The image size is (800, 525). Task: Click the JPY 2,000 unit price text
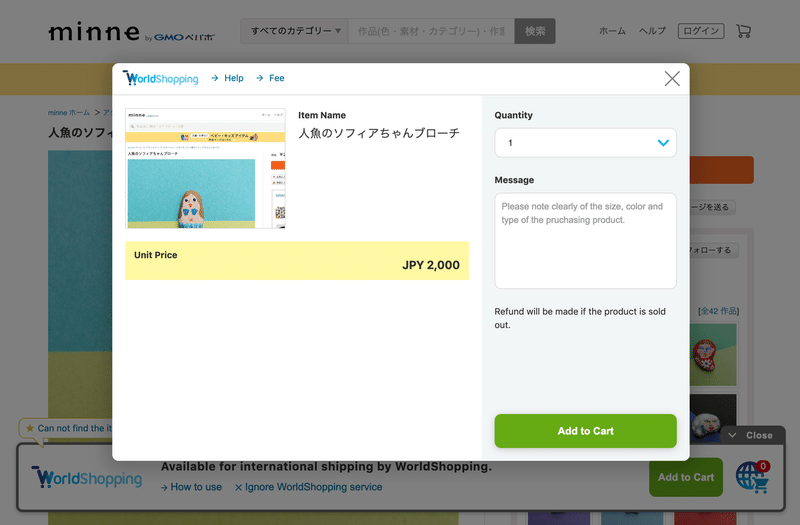[x=431, y=265]
